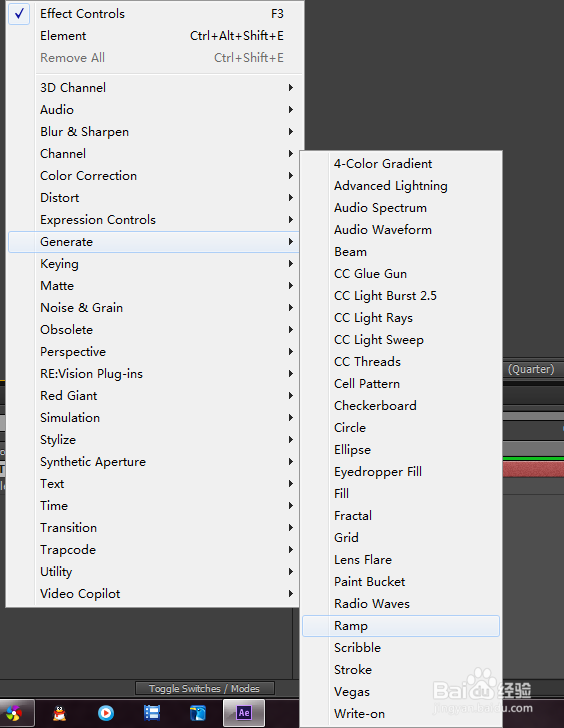The width and height of the screenshot is (564, 728).
Task: Choose the Scribble effect
Action: tap(401, 648)
